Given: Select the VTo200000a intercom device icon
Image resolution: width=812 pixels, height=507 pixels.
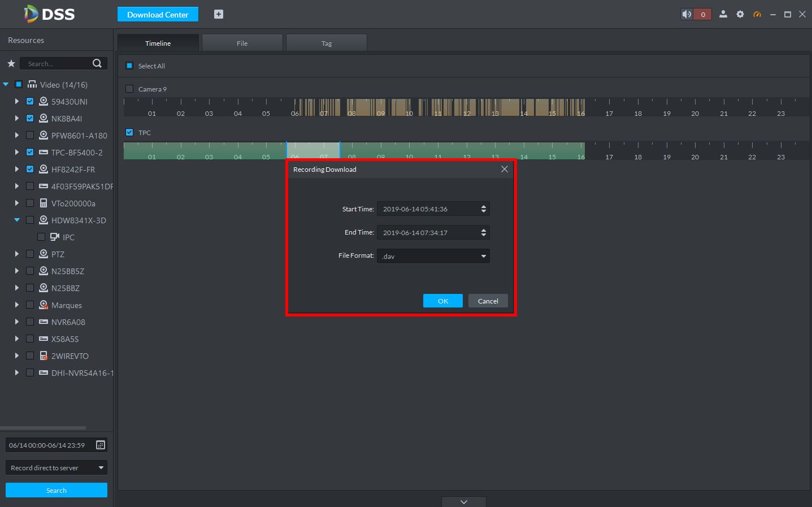Looking at the screenshot, I should (44, 203).
